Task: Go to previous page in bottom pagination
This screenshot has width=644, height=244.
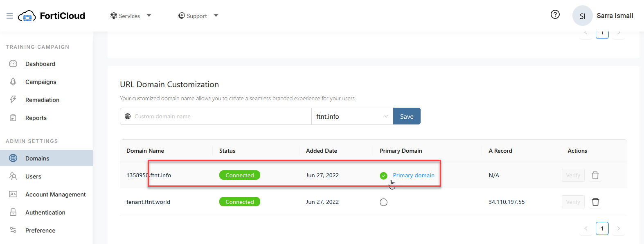Action: tap(586, 228)
